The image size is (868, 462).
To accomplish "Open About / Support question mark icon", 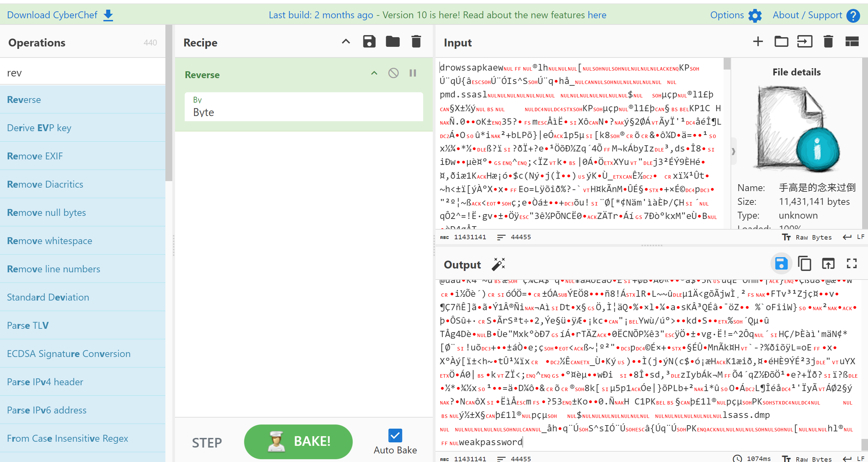I will (x=853, y=15).
